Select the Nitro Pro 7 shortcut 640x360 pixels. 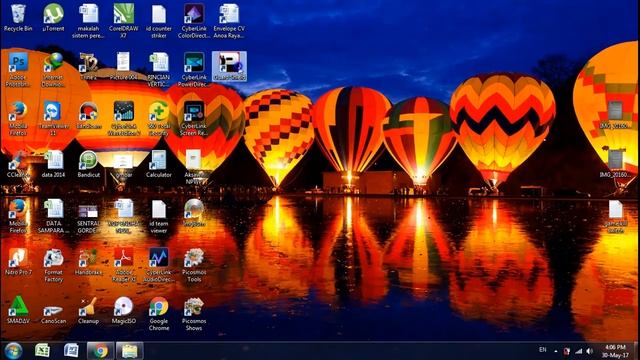pos(18,261)
